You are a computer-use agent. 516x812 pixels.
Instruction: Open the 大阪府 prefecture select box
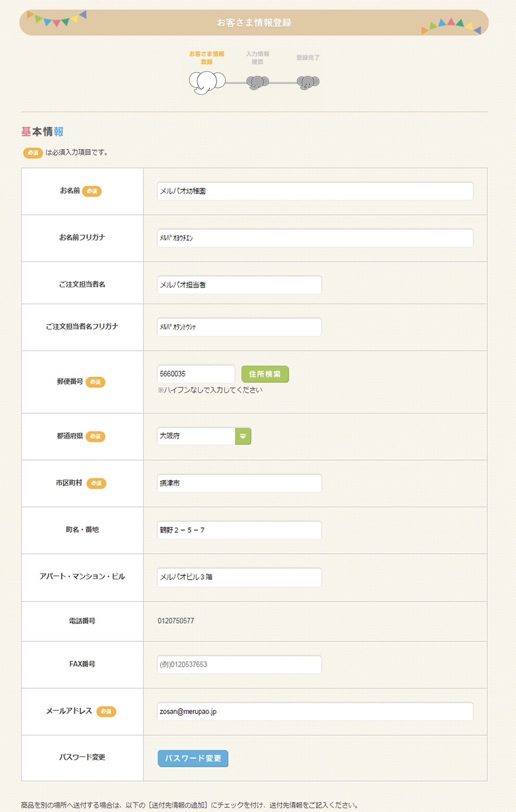click(x=197, y=436)
